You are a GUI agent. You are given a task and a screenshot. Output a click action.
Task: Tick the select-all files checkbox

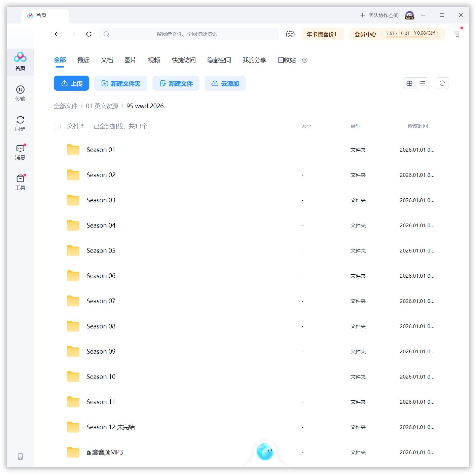point(57,126)
